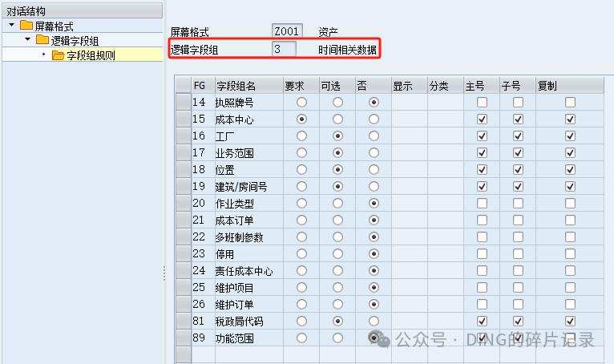Set 维护项目 to 要求
The height and width of the screenshot is (364, 614).
pos(301,288)
